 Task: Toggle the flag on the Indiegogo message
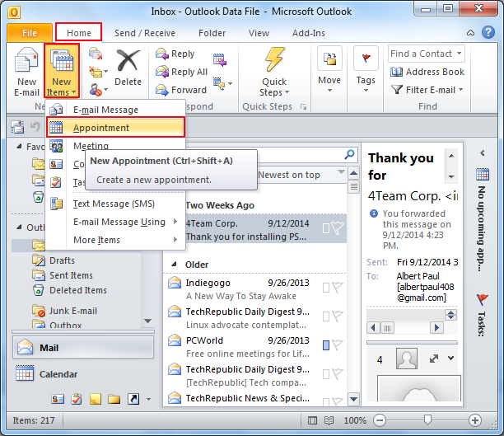(338, 288)
